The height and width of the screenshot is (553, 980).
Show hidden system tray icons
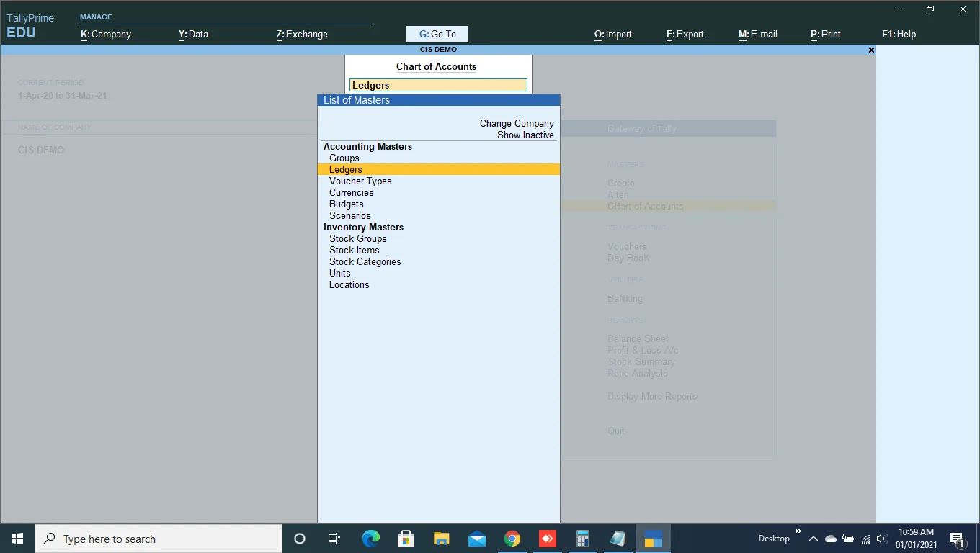tap(813, 539)
